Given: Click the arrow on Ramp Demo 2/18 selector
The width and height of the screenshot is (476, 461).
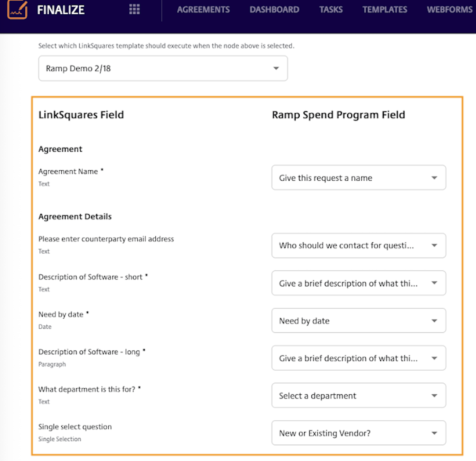Looking at the screenshot, I should (276, 68).
